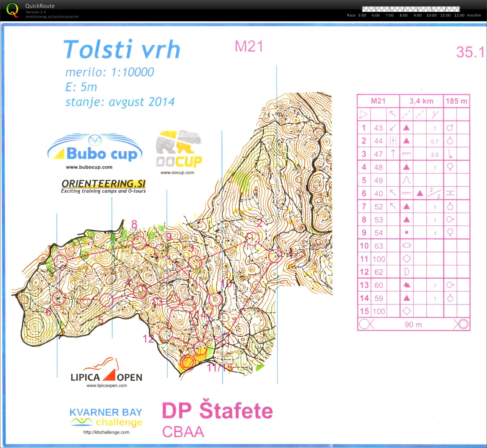Image resolution: width=487 pixels, height=448 pixels.
Task: Click the diamond symbol in control row 11
Action: point(407,258)
